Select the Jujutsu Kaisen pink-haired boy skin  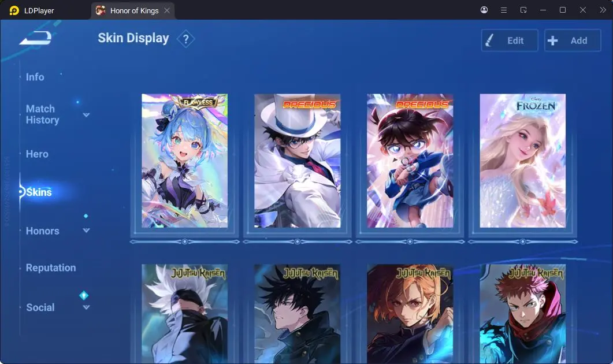[523, 314]
